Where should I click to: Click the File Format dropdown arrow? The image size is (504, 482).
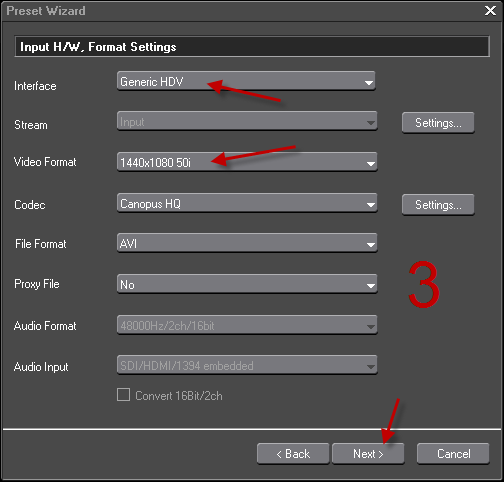(370, 245)
